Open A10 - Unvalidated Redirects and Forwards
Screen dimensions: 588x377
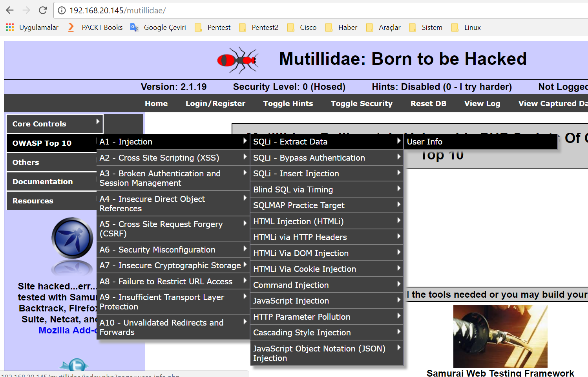(173, 328)
